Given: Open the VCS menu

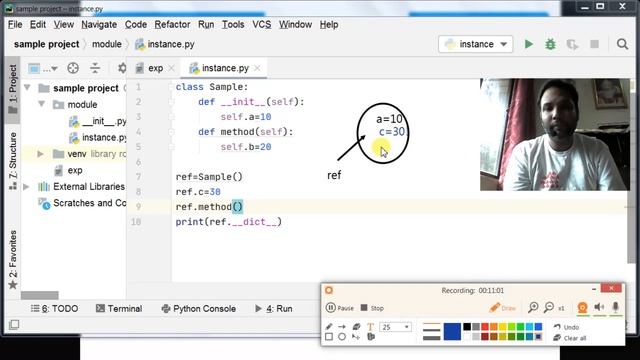Looking at the screenshot, I should 262,24.
